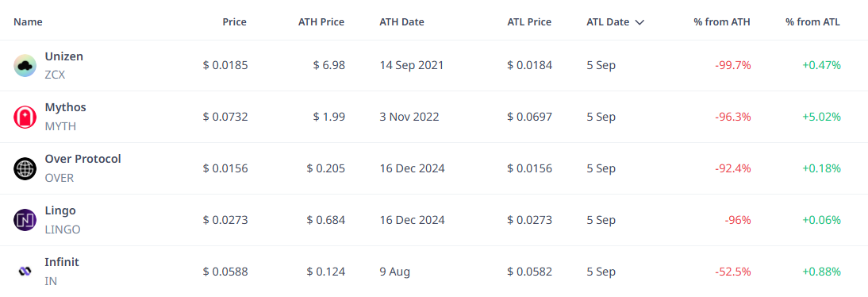Viewport: 868px width, 297px height.
Task: Click the Lingo purple logo icon
Action: click(25, 220)
